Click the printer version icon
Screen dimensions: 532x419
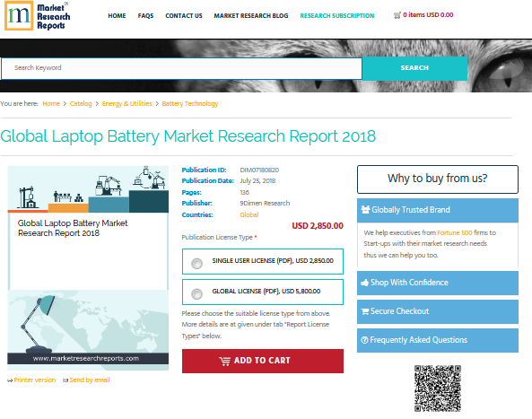point(10,380)
